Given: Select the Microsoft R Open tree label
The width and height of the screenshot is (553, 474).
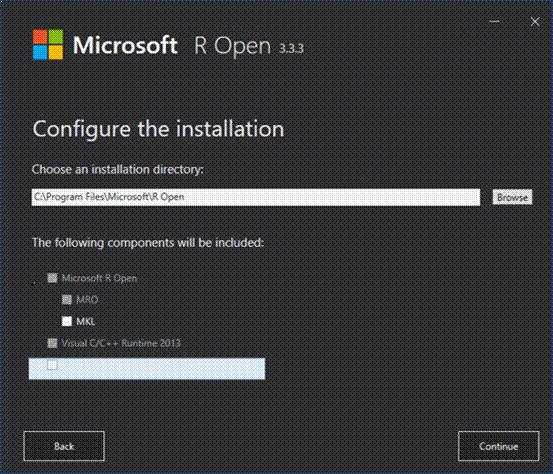Looking at the screenshot, I should pyautogui.click(x=99, y=278).
